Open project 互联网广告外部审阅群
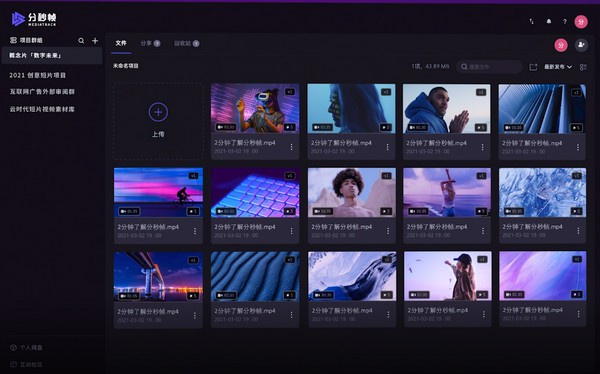 [42, 92]
